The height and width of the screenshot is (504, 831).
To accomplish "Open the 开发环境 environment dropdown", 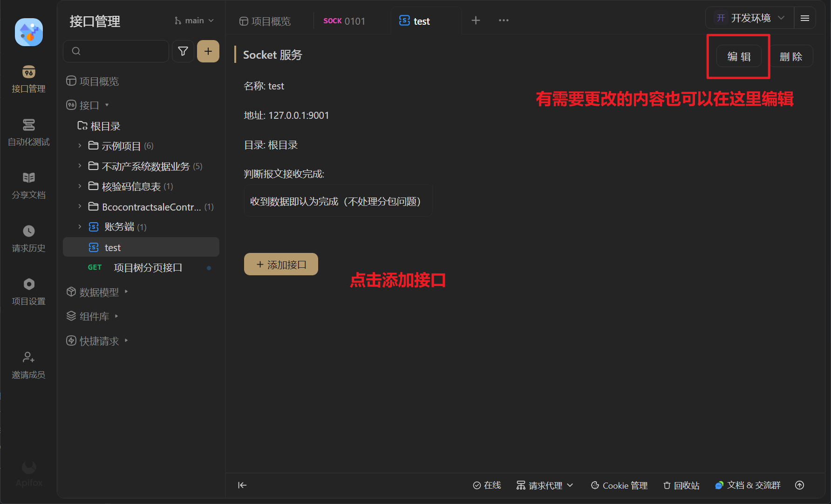I will (750, 18).
